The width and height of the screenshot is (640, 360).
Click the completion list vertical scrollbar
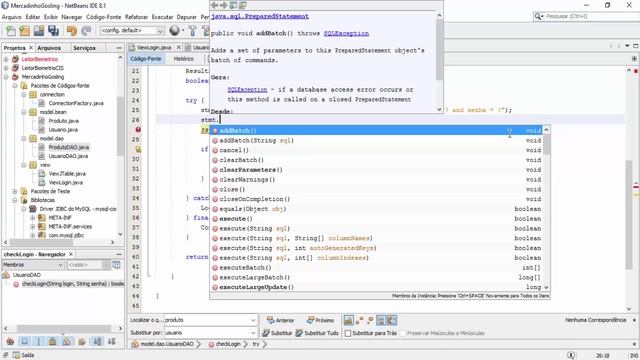546,208
